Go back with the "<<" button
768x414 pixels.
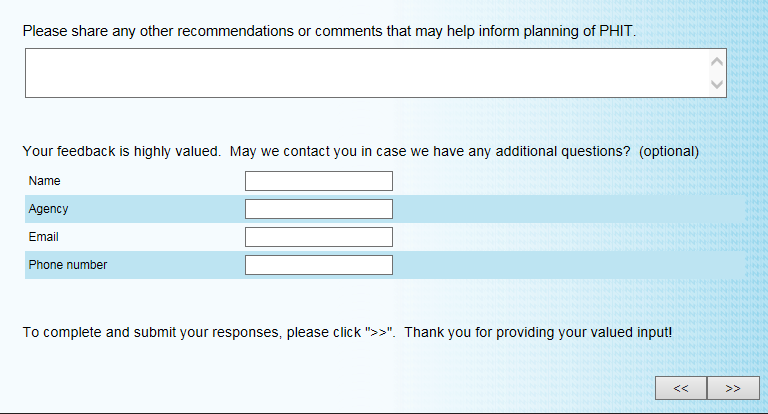[x=681, y=388]
